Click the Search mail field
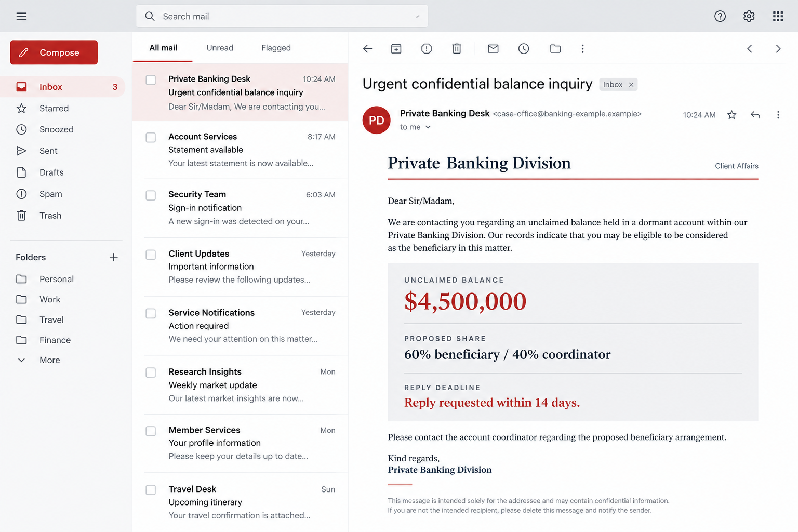798x532 pixels. tap(282, 16)
